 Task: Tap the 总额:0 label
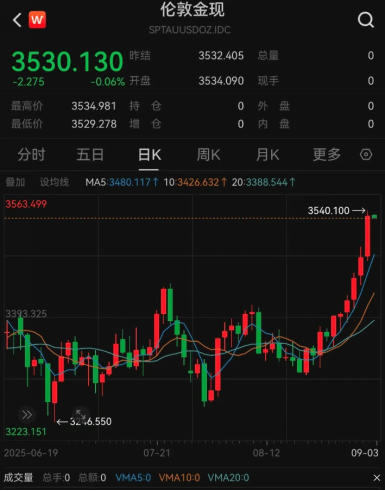(x=92, y=478)
